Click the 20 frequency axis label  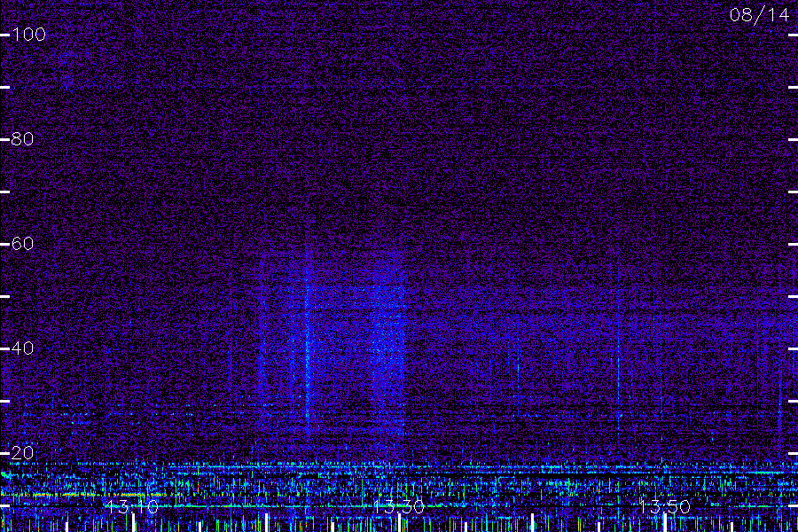pos(22,453)
